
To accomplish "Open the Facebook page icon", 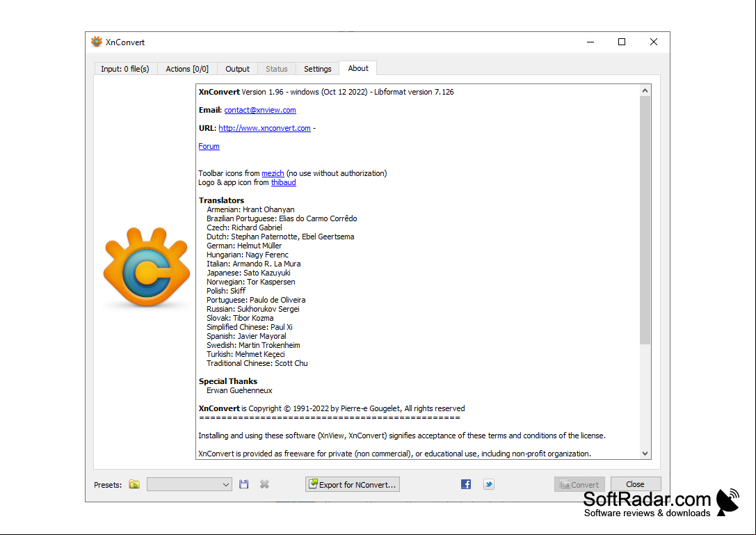I will pos(466,484).
